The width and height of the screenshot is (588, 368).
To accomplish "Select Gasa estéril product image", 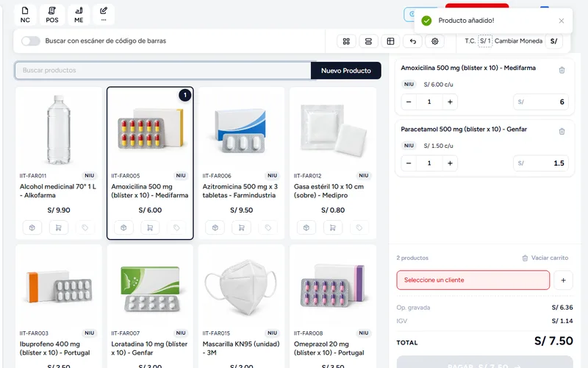I will (333, 130).
